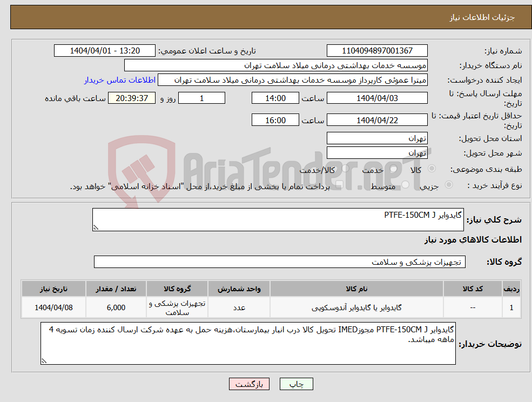Click the announcement date field 1404/04/01 - 13:20
This screenshot has width=532, height=402.
pyautogui.click(x=104, y=51)
